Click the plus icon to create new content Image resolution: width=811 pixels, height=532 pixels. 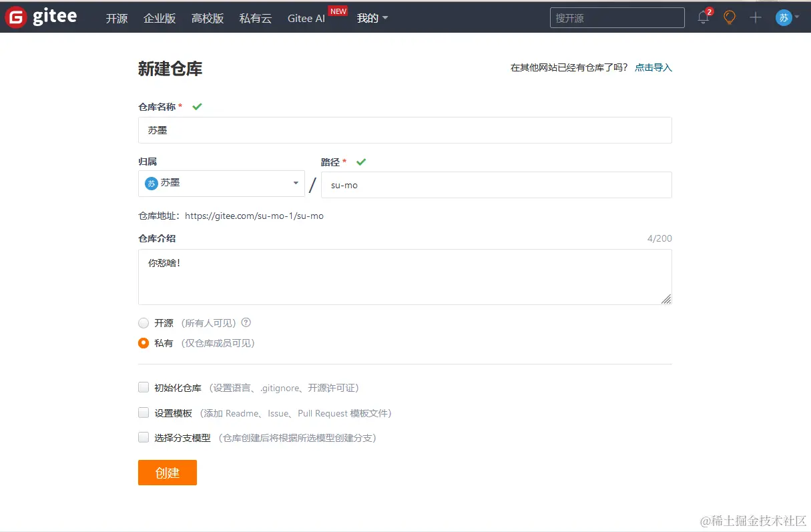point(755,18)
